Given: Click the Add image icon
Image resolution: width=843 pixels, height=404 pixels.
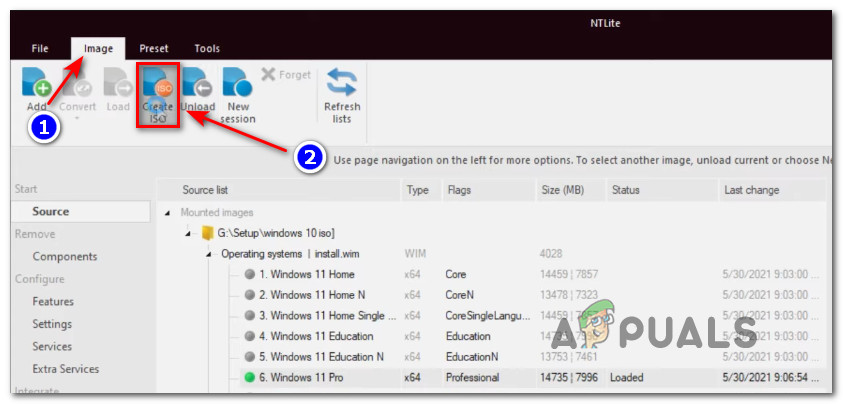Looking at the screenshot, I should (x=37, y=82).
